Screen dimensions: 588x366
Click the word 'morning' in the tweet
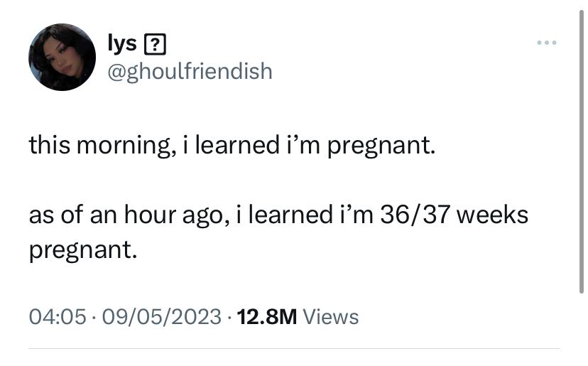[124, 145]
